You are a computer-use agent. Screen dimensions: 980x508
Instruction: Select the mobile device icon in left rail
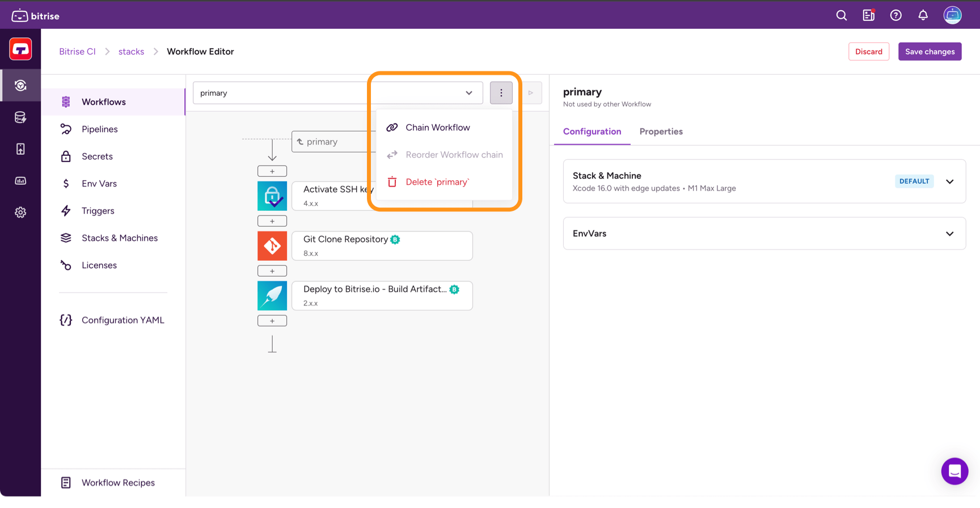20,149
